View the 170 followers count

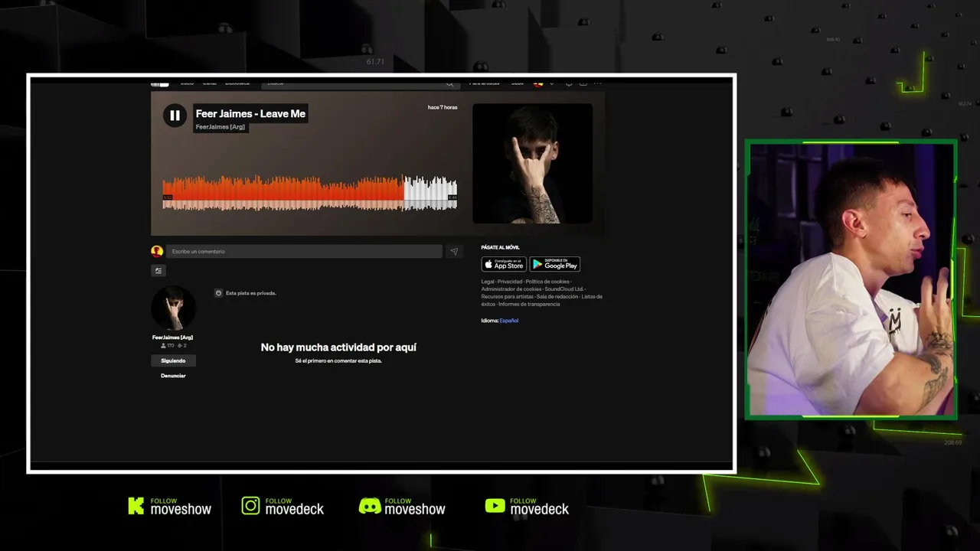(x=167, y=346)
